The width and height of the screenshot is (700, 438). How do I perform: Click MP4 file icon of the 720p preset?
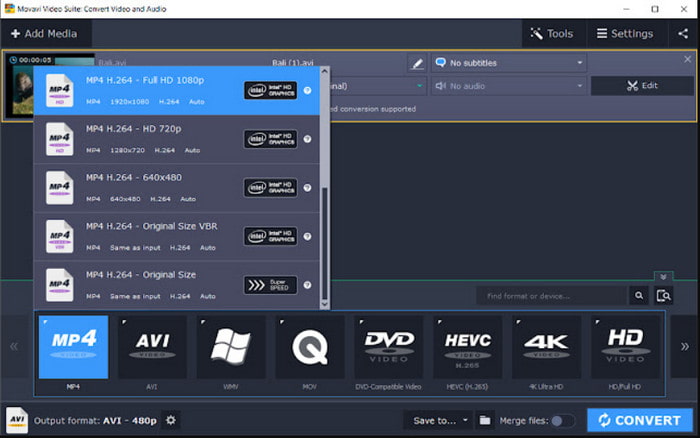tap(60, 139)
